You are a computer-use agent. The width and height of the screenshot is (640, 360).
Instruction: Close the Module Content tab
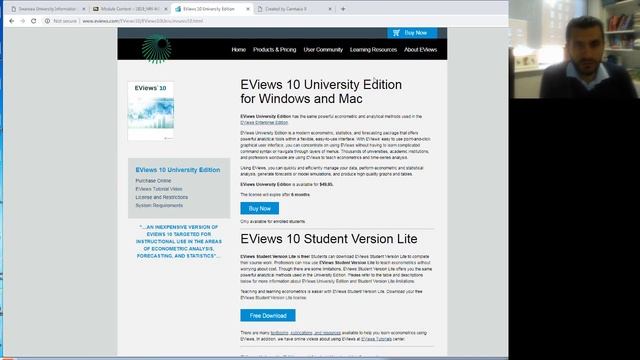[x=166, y=9]
